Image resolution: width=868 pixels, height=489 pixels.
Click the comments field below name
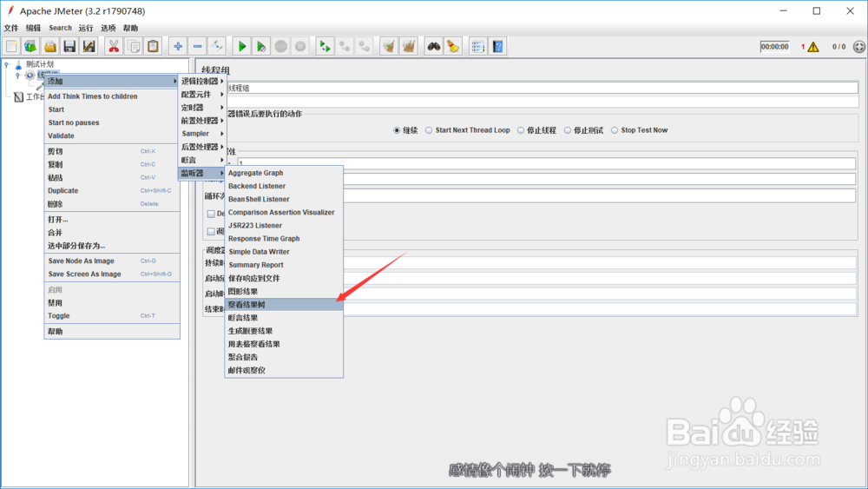pyautogui.click(x=542, y=102)
